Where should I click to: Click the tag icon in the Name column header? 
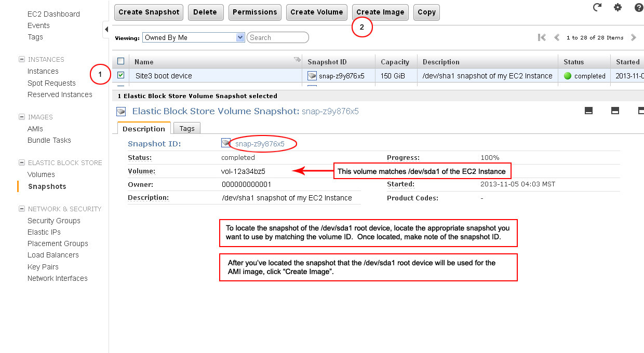pos(297,60)
